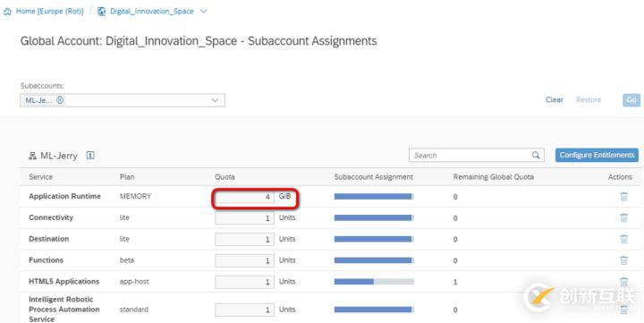Click the Destination quota input field
The height and width of the screenshot is (323, 644).
coord(244,239)
